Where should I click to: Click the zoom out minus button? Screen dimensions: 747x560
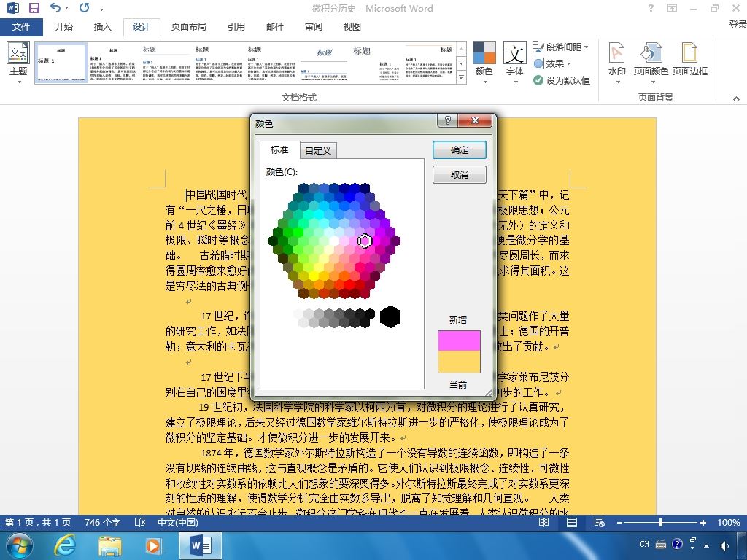pos(619,522)
